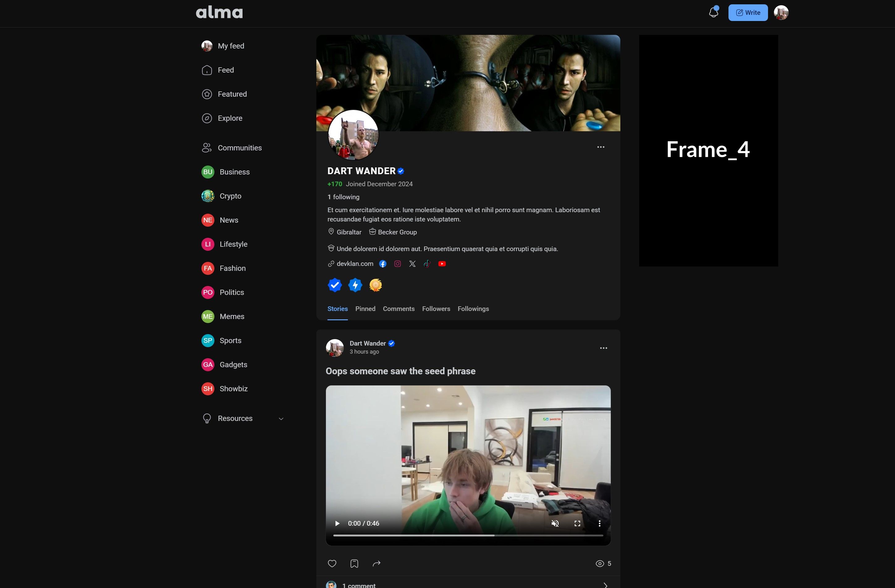
Task: Click the Resources lightbulb icon
Action: (207, 418)
